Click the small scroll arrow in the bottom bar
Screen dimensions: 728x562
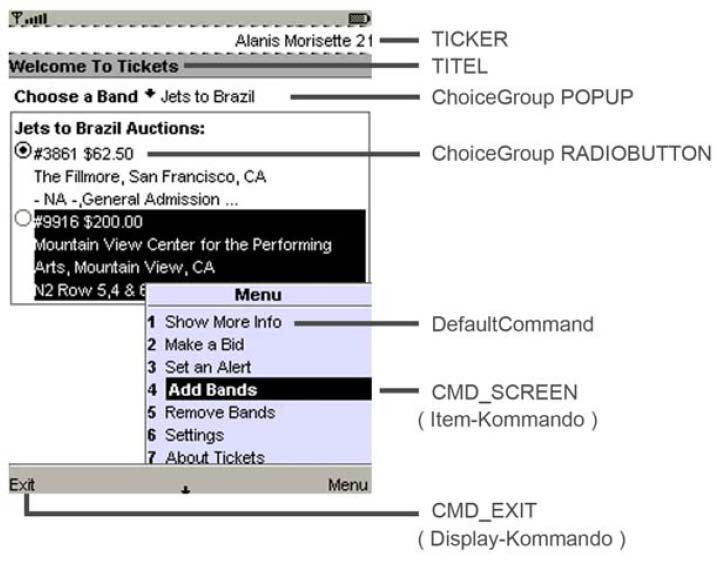[186, 490]
